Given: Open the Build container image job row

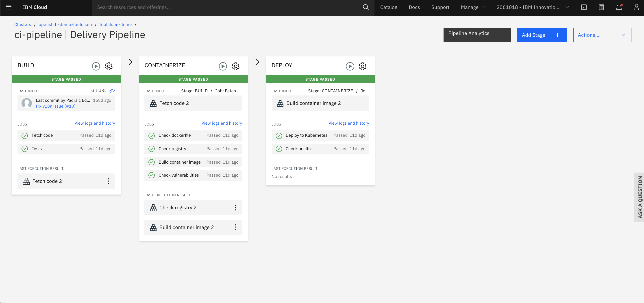Looking at the screenshot, I should (193, 162).
